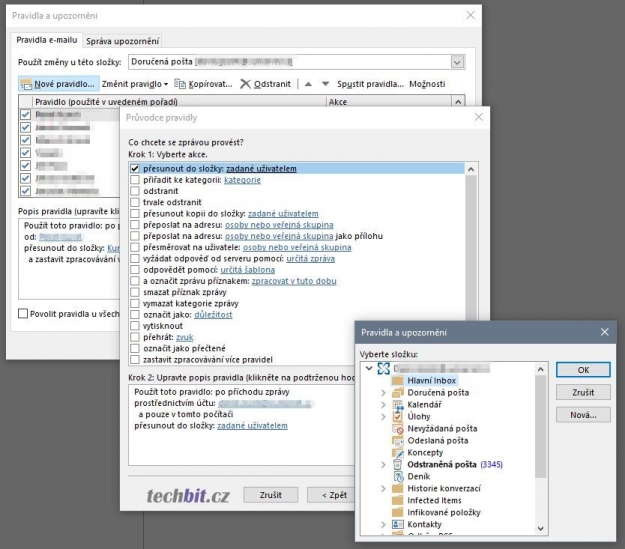Click the Odstranit X icon in toolbar
Viewport: 625px width, 549px height.
coord(245,84)
